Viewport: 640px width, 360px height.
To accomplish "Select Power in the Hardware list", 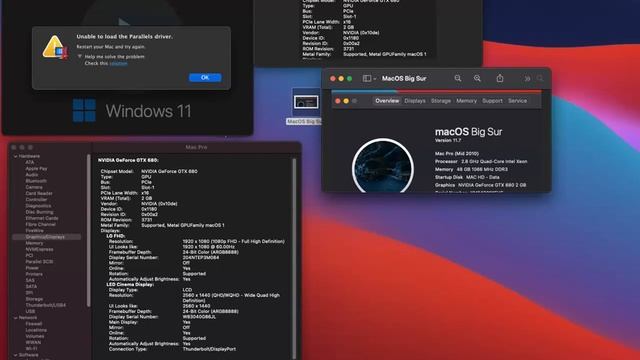I will (x=32, y=268).
